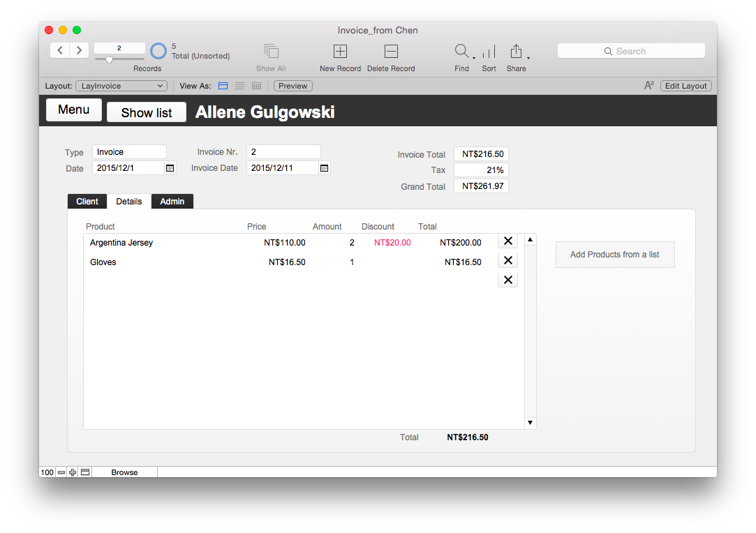Screen dimensions: 756x533
Task: Click the NT$20.00 discount value
Action: coord(392,243)
